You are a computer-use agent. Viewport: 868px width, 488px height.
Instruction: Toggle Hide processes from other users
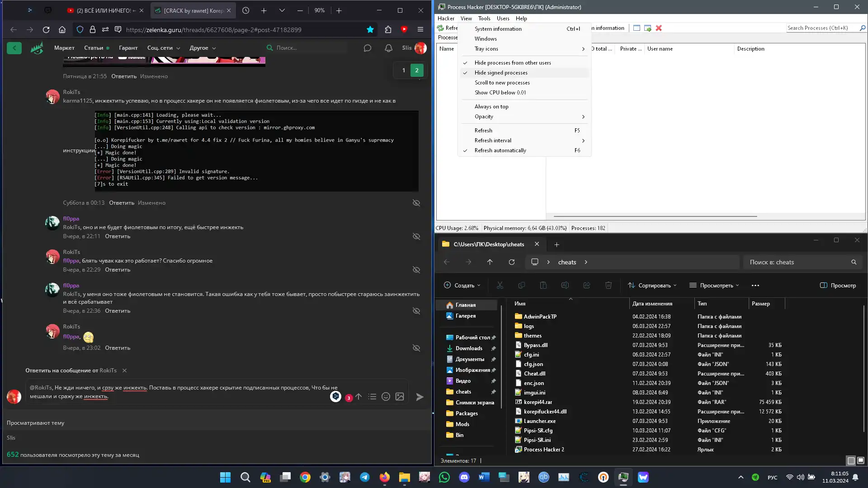[524, 63]
